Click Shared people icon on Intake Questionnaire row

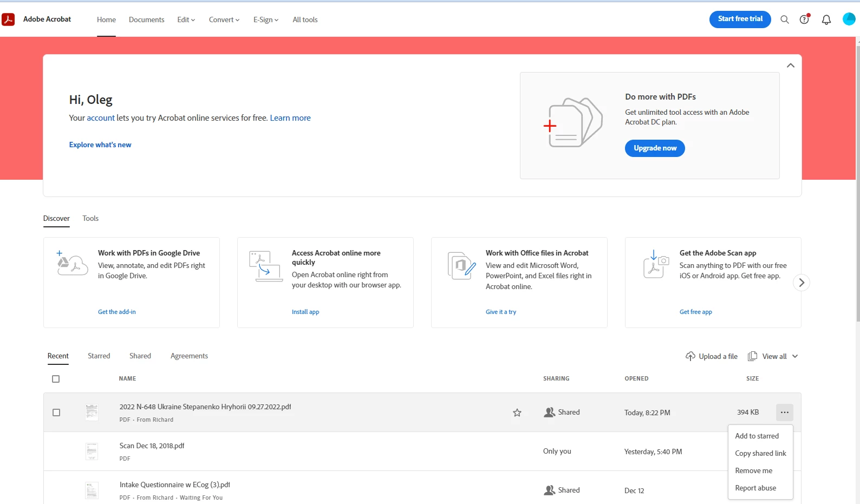[549, 490]
